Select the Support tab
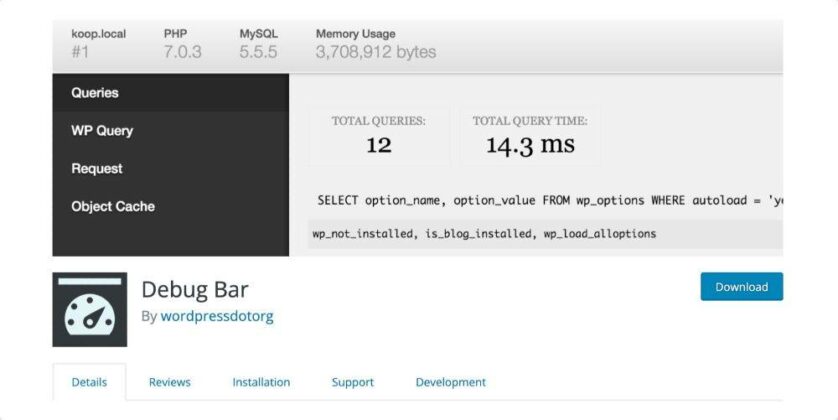The image size is (838, 420). [x=352, y=382]
